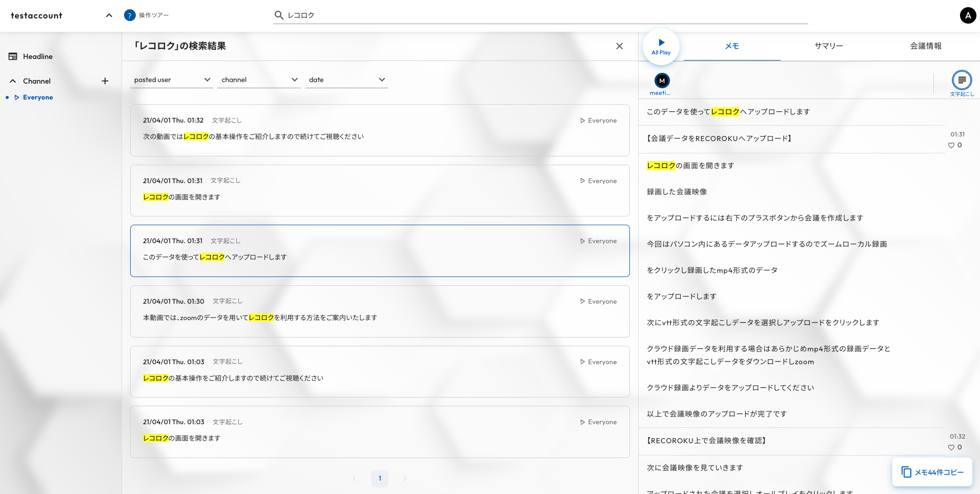
Task: Open result 次の動画ではレコロクの基本操作
Action: tap(380, 130)
